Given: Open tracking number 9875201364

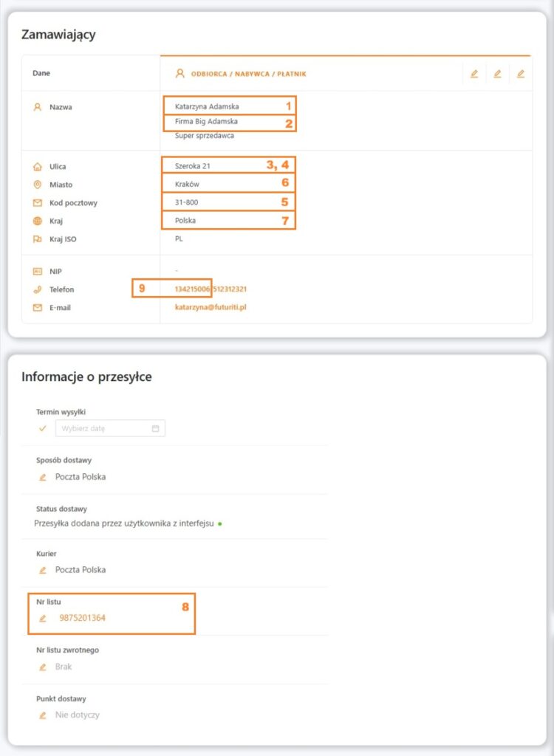Looking at the screenshot, I should click(82, 618).
